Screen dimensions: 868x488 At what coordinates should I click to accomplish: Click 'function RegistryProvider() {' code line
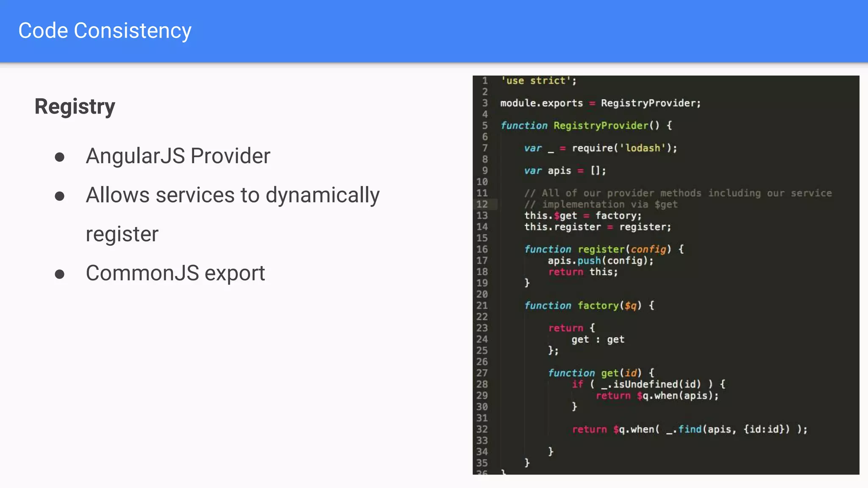(586, 126)
